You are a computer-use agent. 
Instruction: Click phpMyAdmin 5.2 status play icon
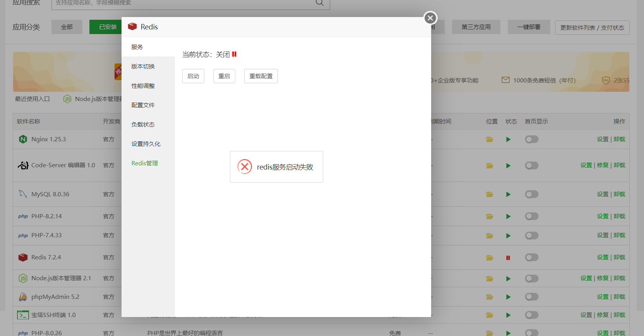(x=508, y=297)
